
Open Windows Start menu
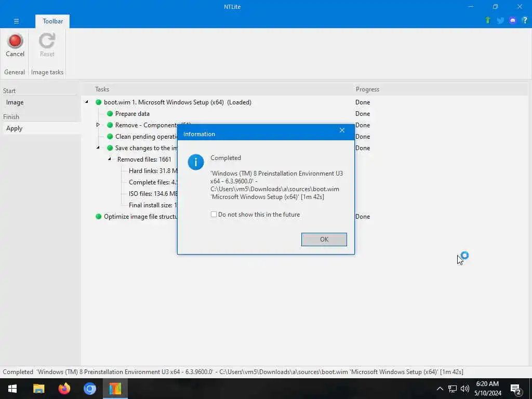coord(12,389)
